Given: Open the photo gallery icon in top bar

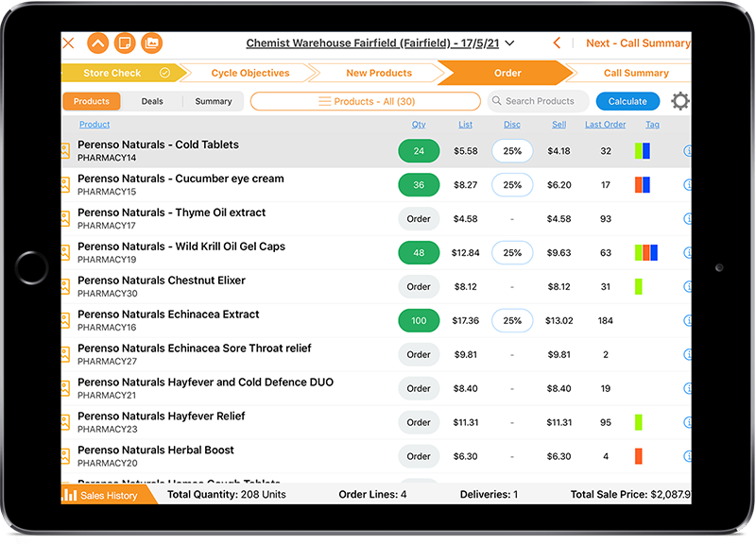Looking at the screenshot, I should 151,43.
